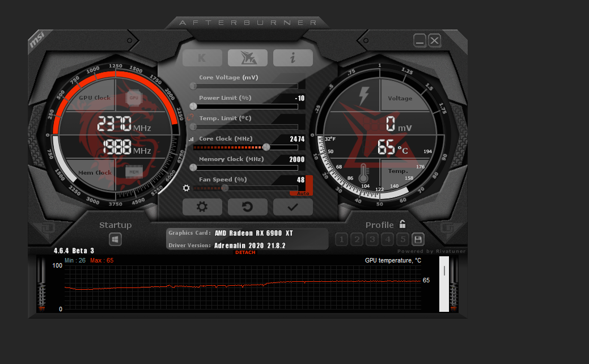
Task: Select profile slot 5
Action: (402, 239)
